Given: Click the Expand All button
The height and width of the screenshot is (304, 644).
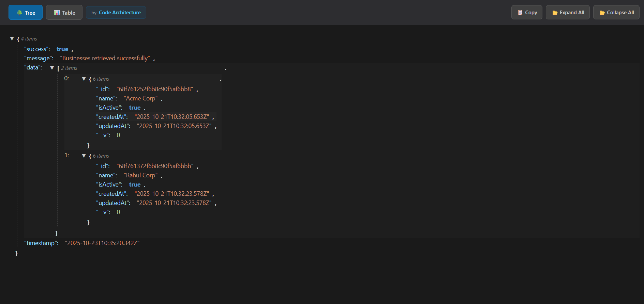Looking at the screenshot, I should point(568,12).
